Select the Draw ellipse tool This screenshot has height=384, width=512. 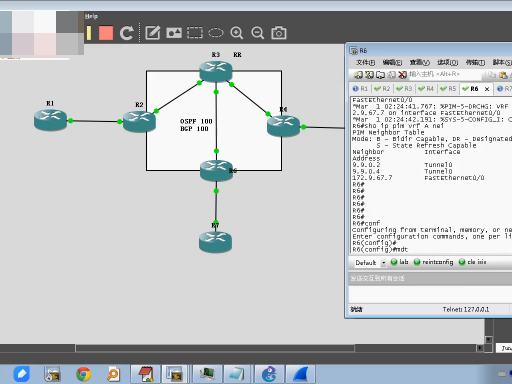216,33
